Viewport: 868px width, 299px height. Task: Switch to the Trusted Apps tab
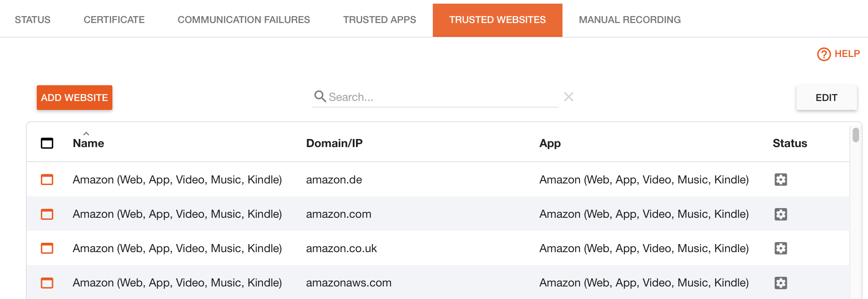tap(379, 20)
